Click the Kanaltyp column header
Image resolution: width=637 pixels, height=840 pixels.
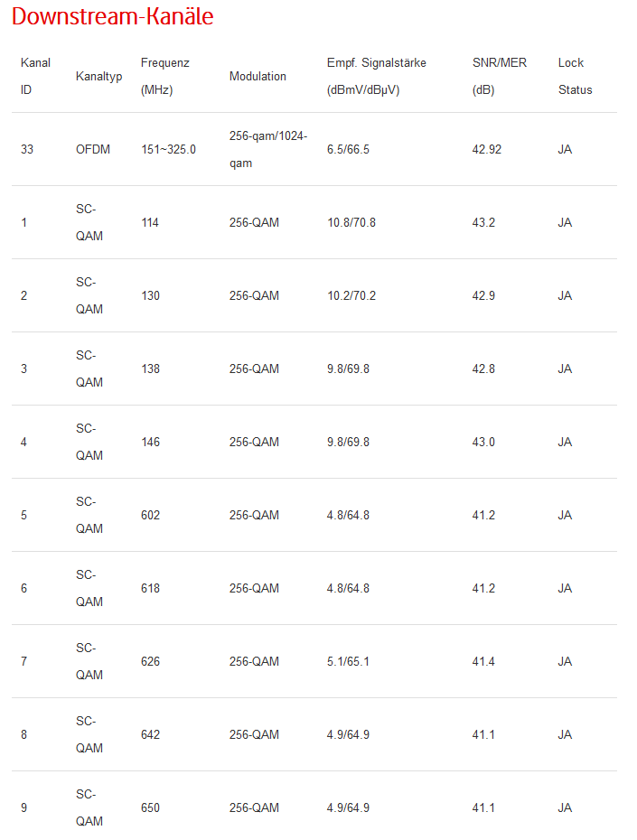pos(98,77)
